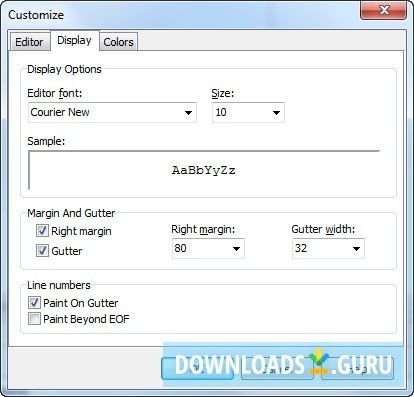Click the Cancel button
Viewport: 414px width, 397px height.
(x=277, y=368)
